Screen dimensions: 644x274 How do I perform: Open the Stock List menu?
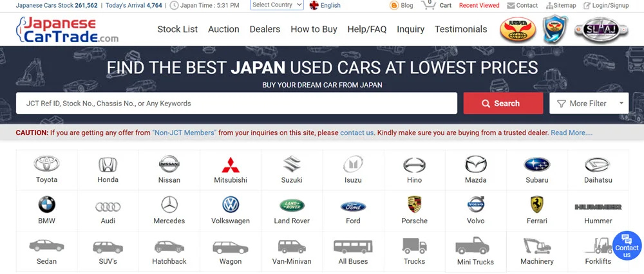pos(178,29)
